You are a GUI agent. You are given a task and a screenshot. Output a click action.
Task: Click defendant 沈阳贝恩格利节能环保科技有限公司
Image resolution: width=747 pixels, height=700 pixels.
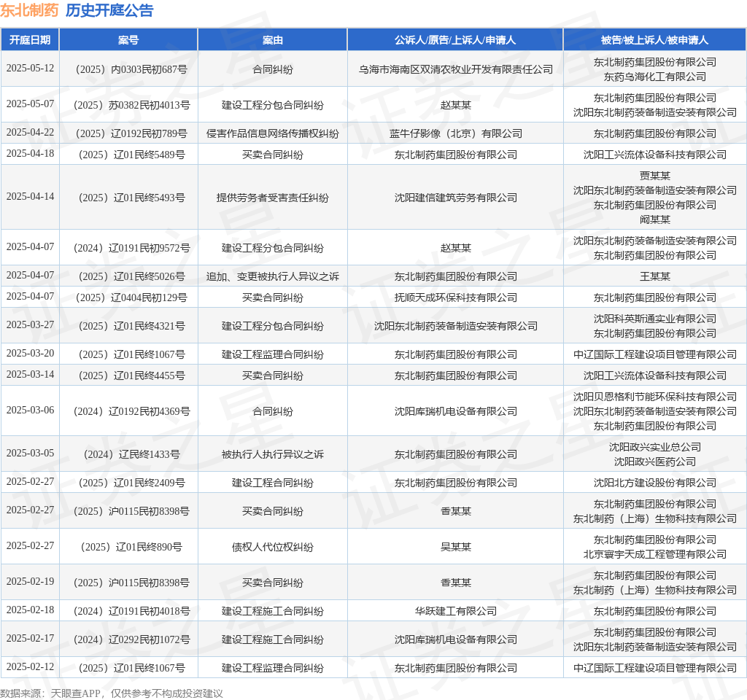[x=654, y=397]
